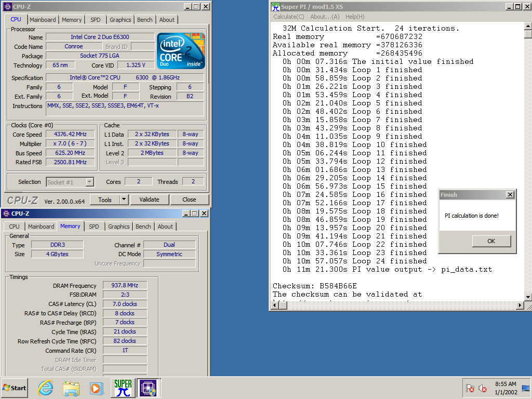Open the About...(A) menu in Super PI
Screen dimensions: 532x399
[x=325, y=17]
